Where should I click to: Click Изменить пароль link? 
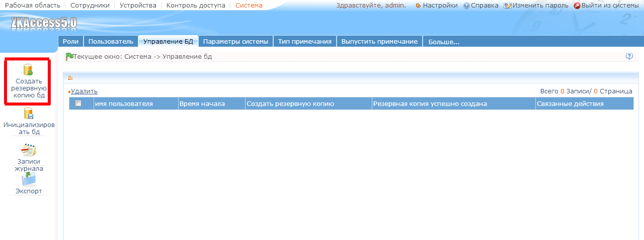536,5
